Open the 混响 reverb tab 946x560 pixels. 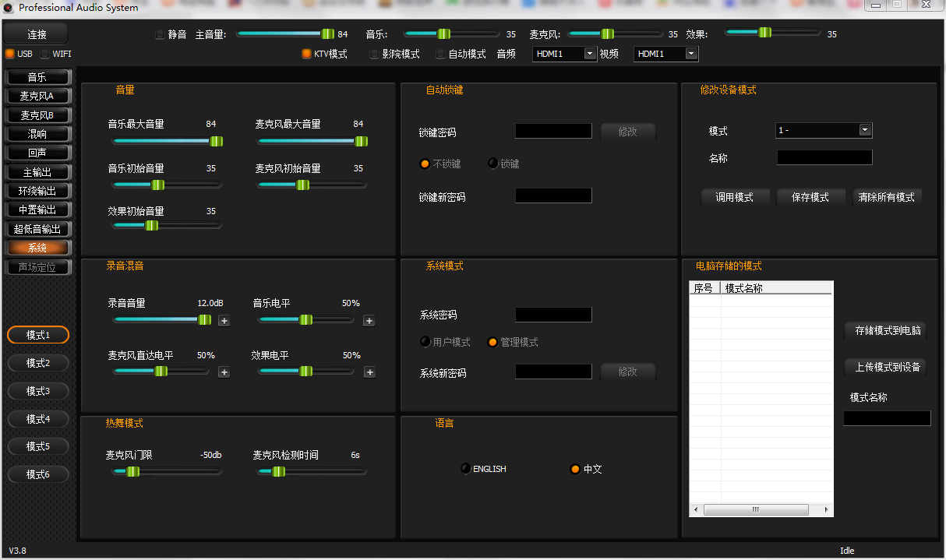38,134
